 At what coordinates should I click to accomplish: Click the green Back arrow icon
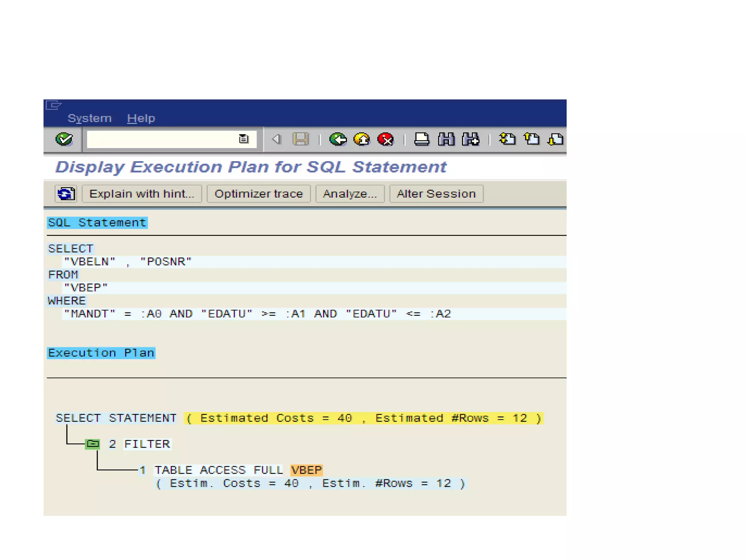click(338, 139)
